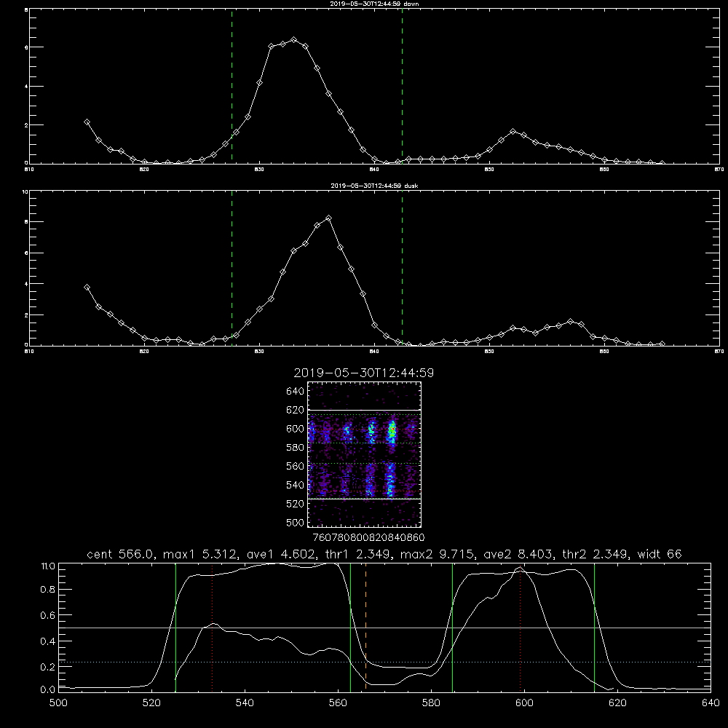Click the red dotted line near 600
728x728 pixels.
[521, 626]
